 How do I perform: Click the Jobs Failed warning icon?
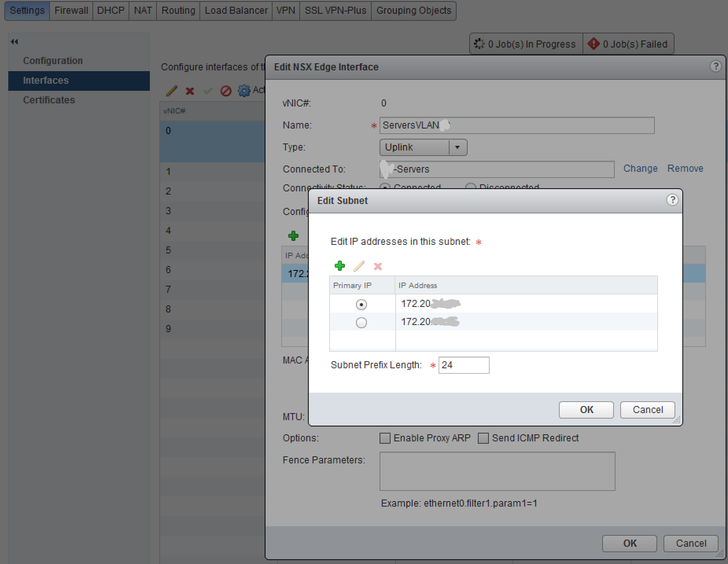[593, 44]
